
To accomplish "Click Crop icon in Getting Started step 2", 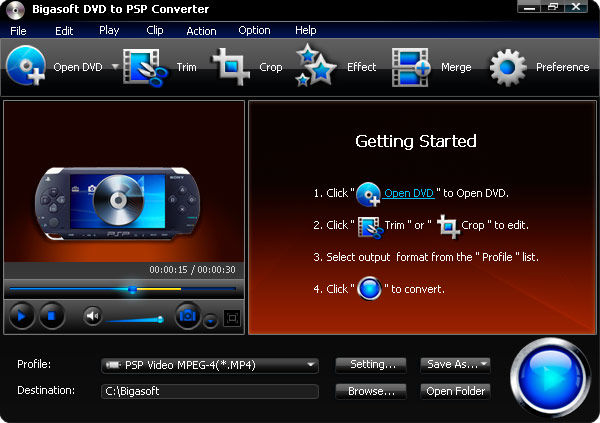I will [448, 226].
